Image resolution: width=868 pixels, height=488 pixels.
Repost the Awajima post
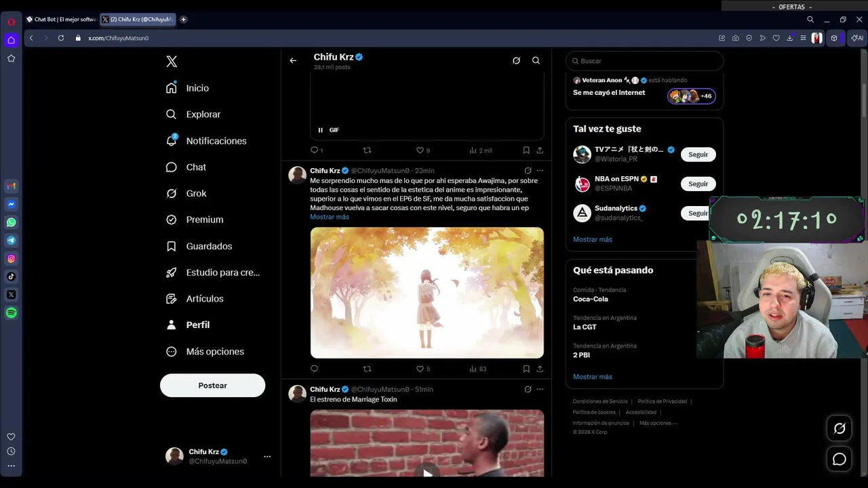368,369
